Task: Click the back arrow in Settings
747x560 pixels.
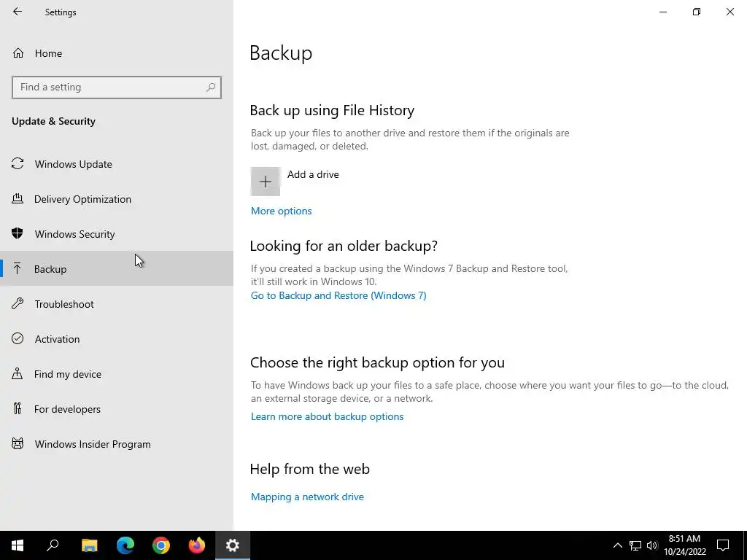Action: [18, 12]
